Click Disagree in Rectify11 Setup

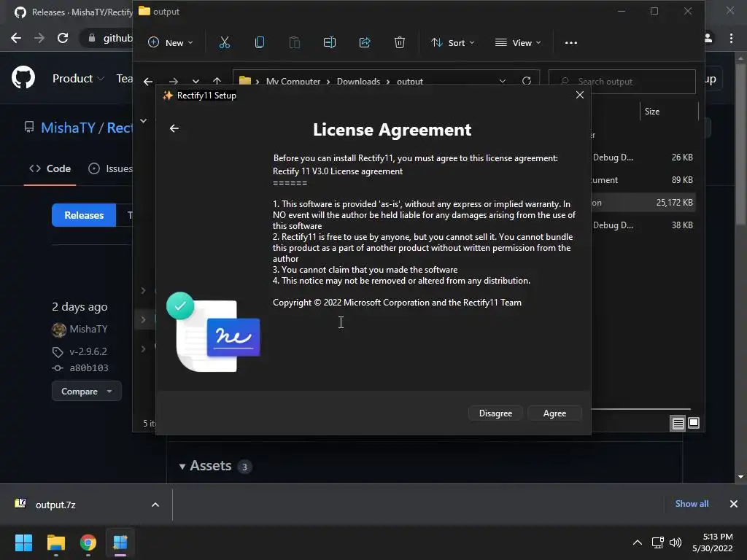[x=495, y=413]
